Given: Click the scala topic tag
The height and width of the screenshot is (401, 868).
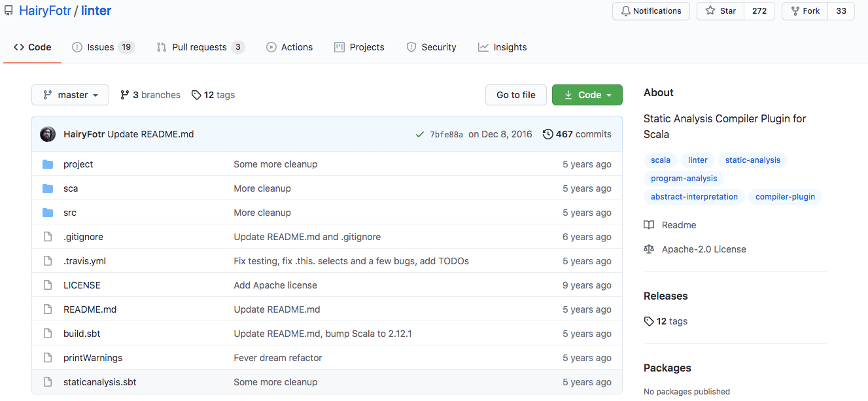Looking at the screenshot, I should pyautogui.click(x=660, y=160).
